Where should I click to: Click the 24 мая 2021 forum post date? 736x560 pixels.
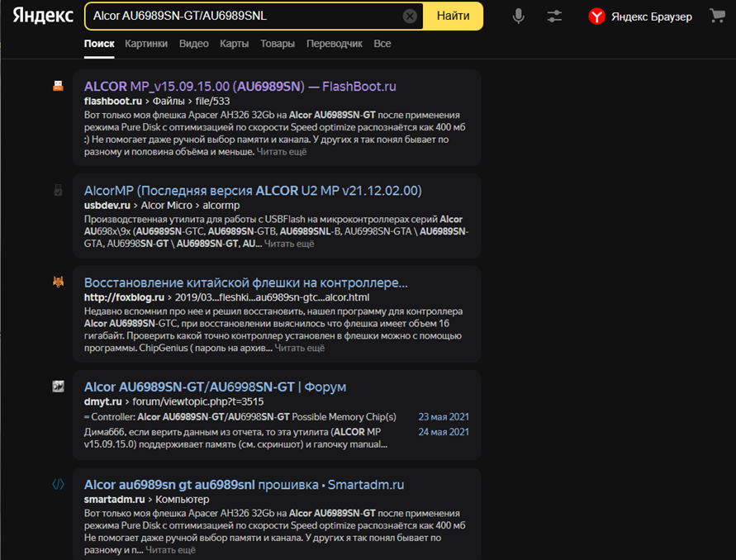(x=444, y=432)
